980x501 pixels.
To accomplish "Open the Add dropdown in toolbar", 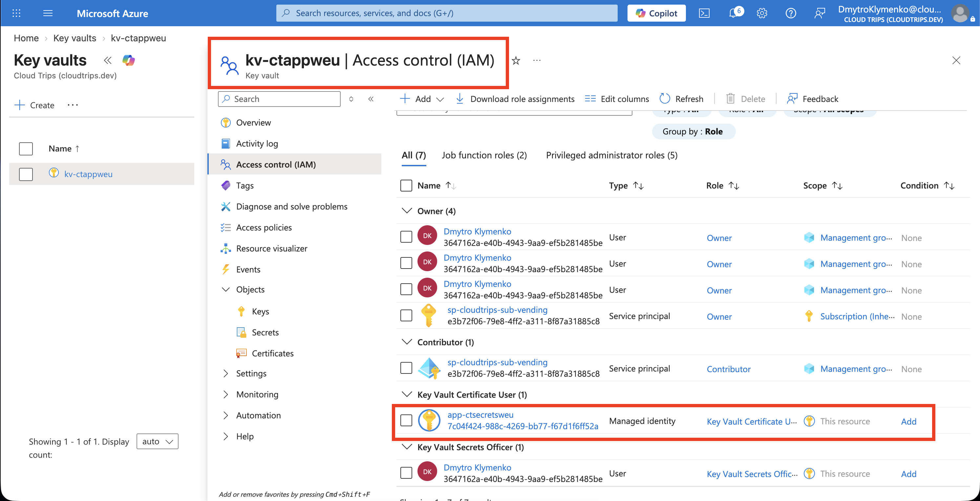I will (421, 99).
